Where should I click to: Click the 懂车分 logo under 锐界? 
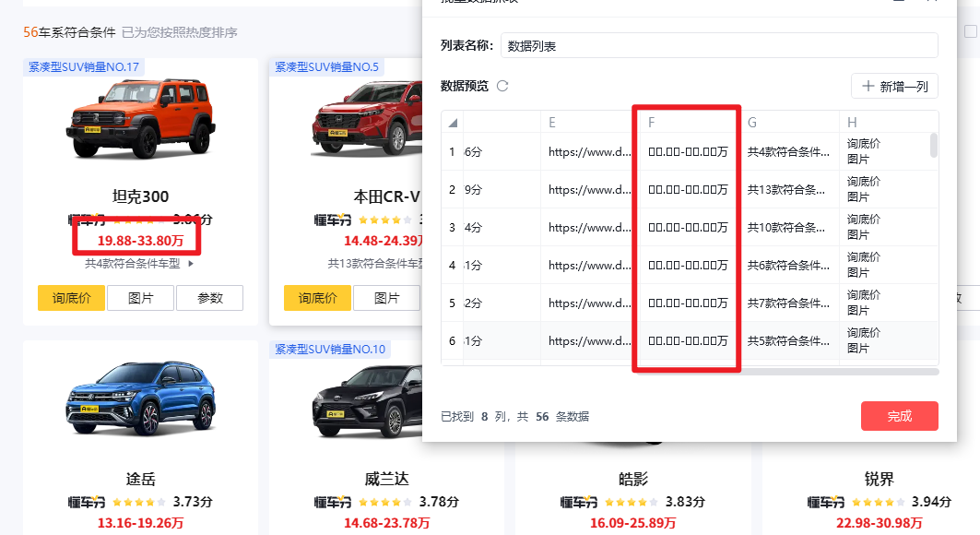click(x=826, y=502)
